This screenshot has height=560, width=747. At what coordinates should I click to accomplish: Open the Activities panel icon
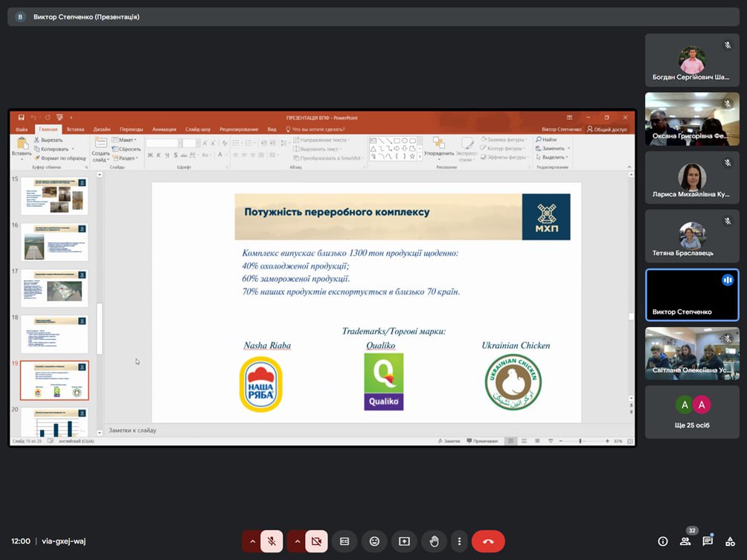point(730,541)
